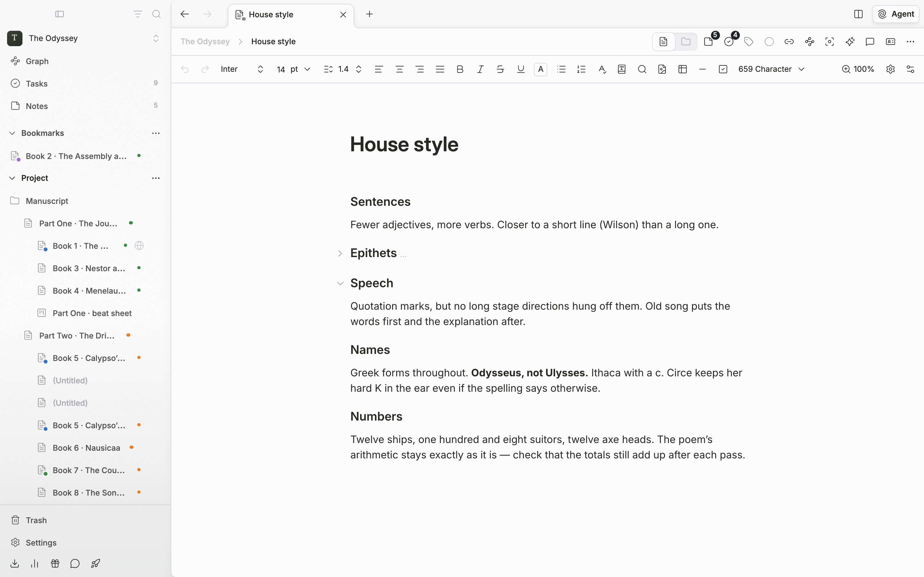The image size is (924, 577).
Task: Open the comments panel icon
Action: (870, 42)
